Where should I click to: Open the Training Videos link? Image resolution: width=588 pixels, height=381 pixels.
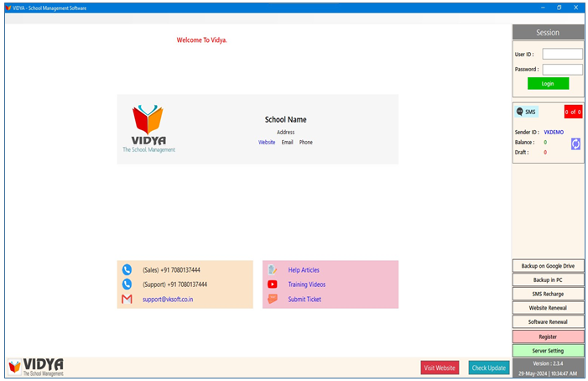(307, 284)
